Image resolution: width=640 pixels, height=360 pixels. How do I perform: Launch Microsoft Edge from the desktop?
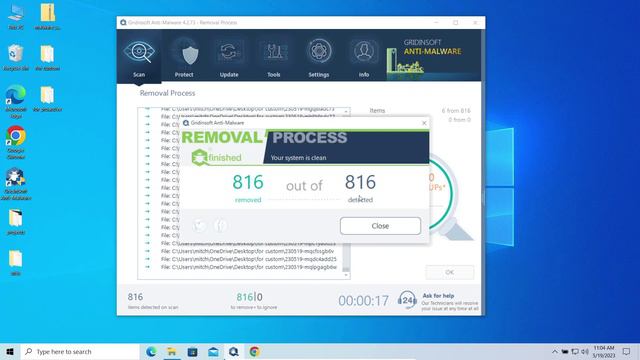pyautogui.click(x=16, y=102)
